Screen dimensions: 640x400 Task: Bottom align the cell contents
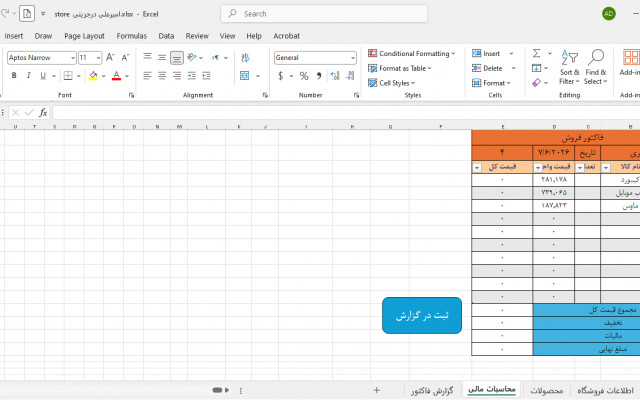[177, 58]
